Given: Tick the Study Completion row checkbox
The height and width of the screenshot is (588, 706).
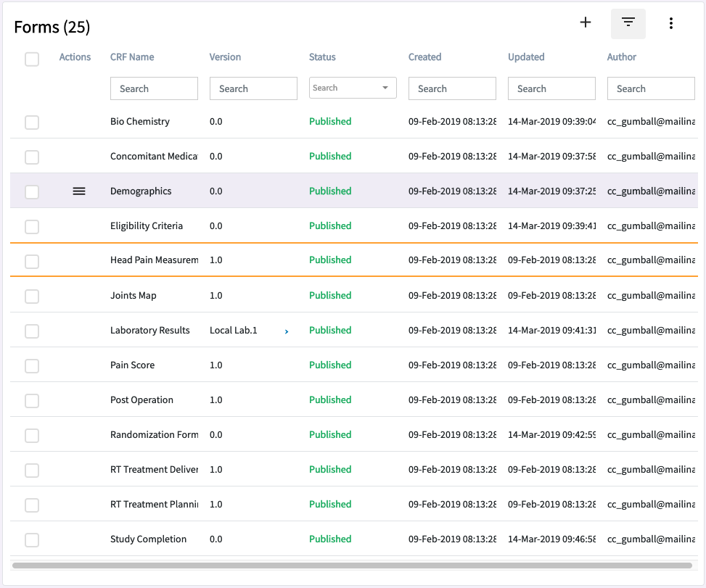Looking at the screenshot, I should (x=32, y=539).
